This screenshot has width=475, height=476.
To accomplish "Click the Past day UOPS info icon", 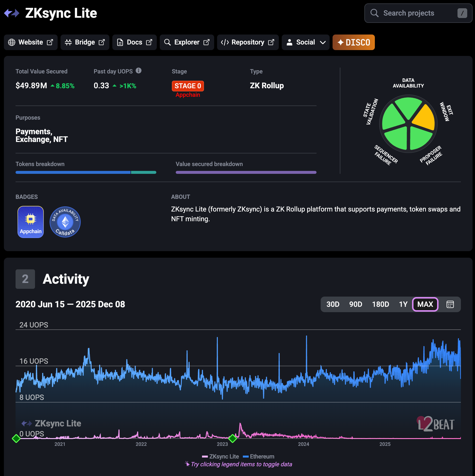I will 139,71.
